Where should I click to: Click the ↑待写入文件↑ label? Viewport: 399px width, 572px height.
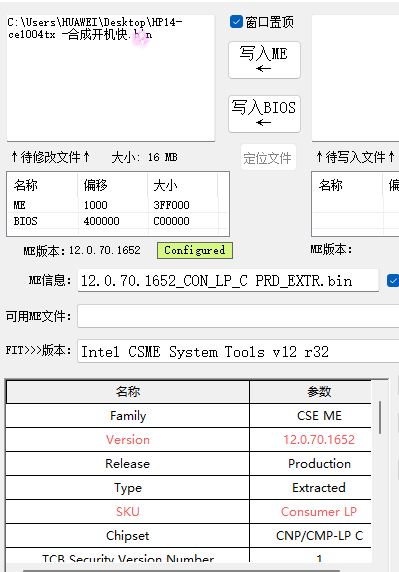pos(355,157)
